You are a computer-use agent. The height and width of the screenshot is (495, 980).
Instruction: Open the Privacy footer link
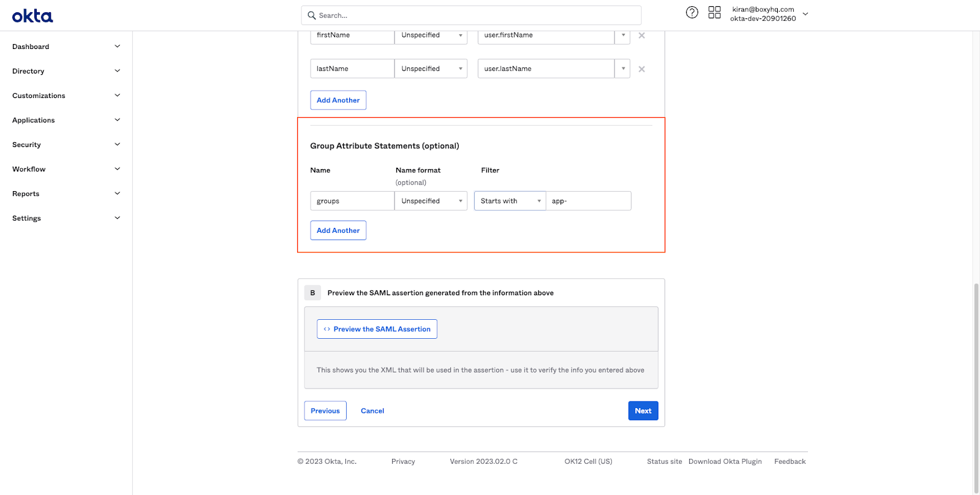point(403,462)
